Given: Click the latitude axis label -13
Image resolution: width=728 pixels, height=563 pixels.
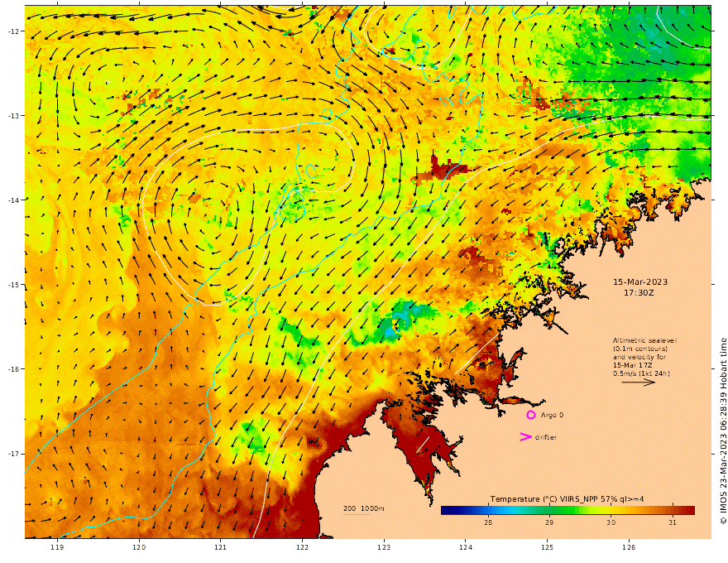Looking at the screenshot, I should (x=13, y=116).
